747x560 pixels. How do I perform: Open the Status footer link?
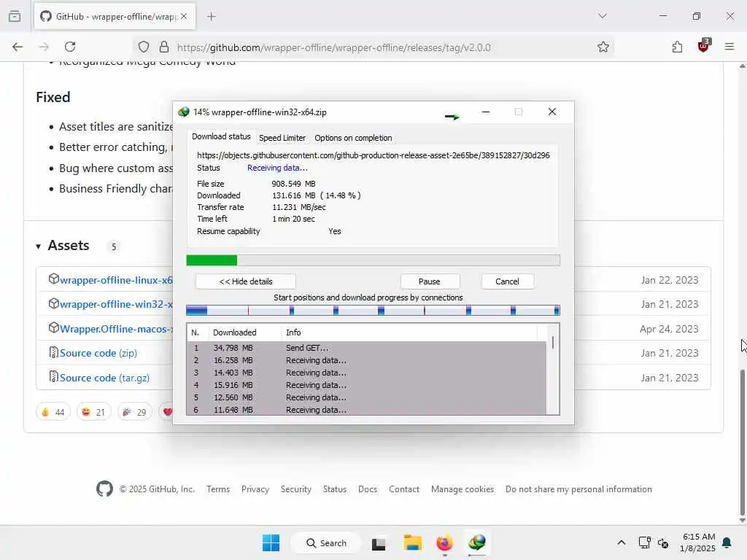[x=334, y=489]
